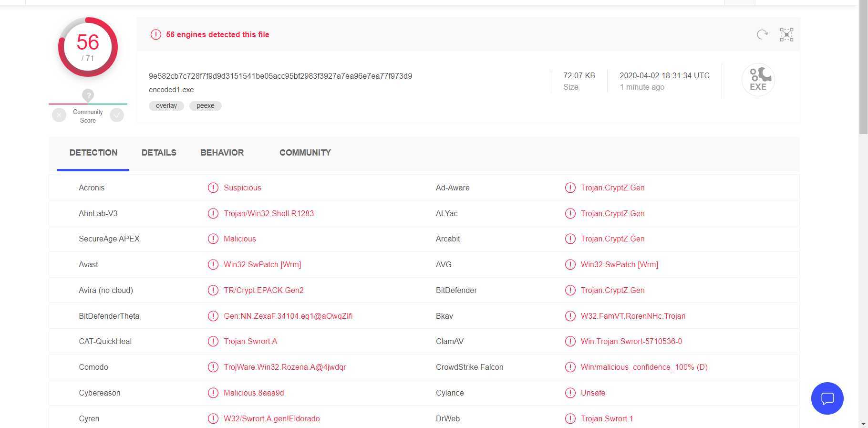This screenshot has height=428, width=868.
Task: Click the warning icon in Bkav row
Action: coord(570,316)
